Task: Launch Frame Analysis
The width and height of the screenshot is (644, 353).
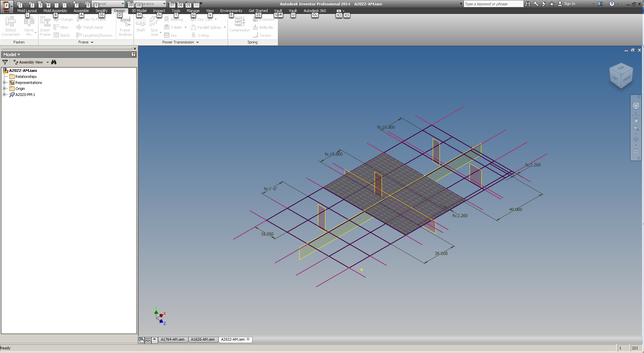Action: (125, 25)
